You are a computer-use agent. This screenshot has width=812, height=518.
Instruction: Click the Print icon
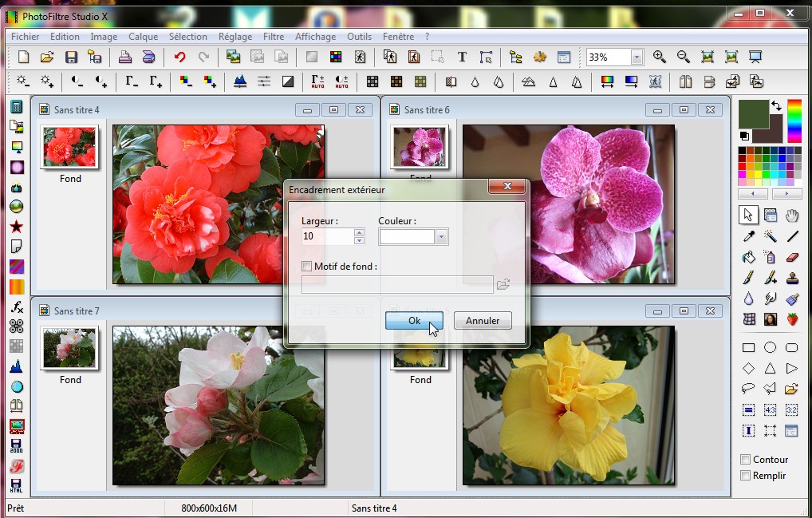(x=124, y=57)
